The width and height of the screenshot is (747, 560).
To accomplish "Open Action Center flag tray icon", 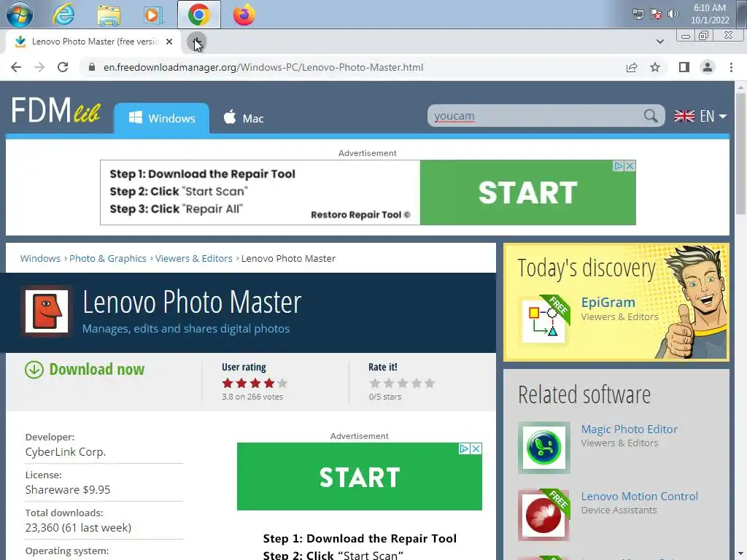I will click(656, 15).
